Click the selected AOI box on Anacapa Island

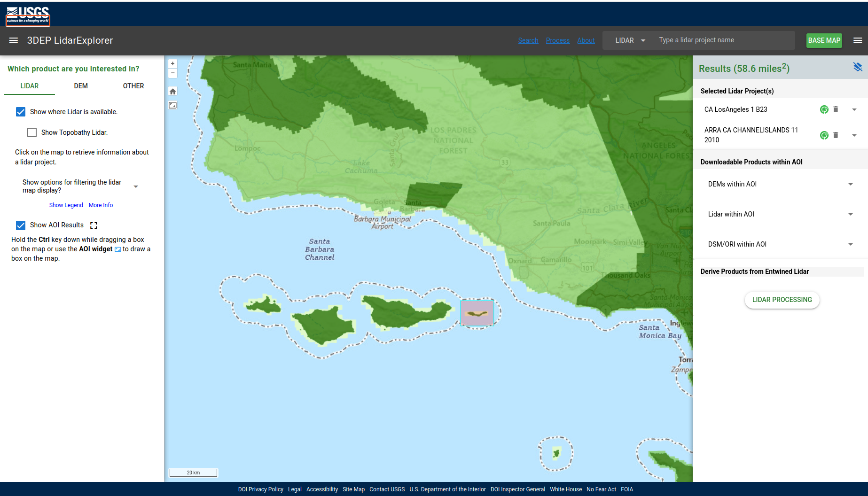[477, 313]
